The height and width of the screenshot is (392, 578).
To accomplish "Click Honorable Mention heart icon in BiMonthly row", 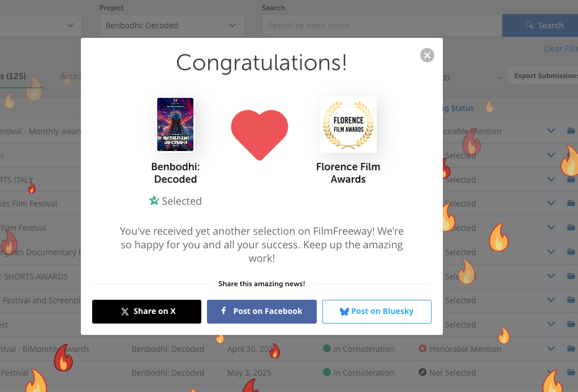I will 422,349.
